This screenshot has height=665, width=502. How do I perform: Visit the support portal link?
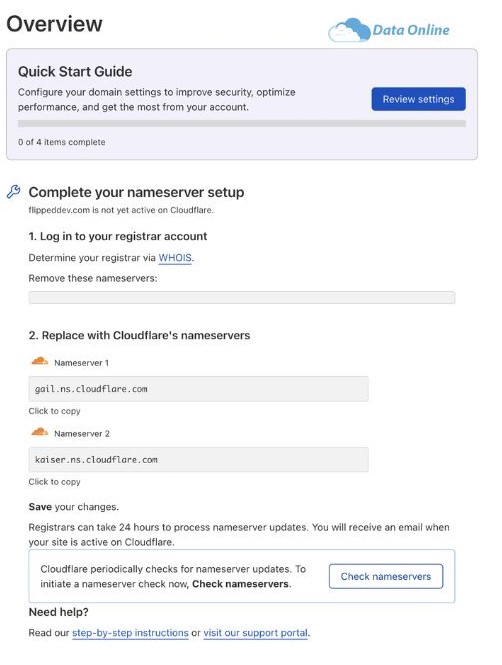[256, 633]
